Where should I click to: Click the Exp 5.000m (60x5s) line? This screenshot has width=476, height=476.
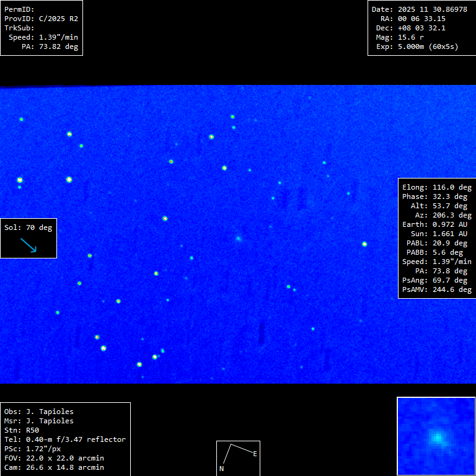tap(420, 46)
